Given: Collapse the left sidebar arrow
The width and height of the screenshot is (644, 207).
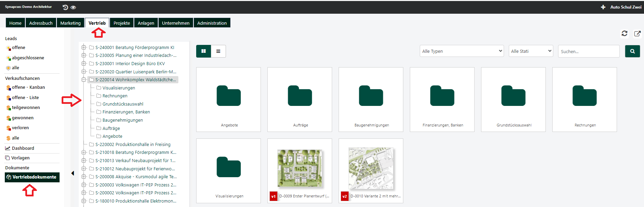Looking at the screenshot, I should tap(73, 173).
